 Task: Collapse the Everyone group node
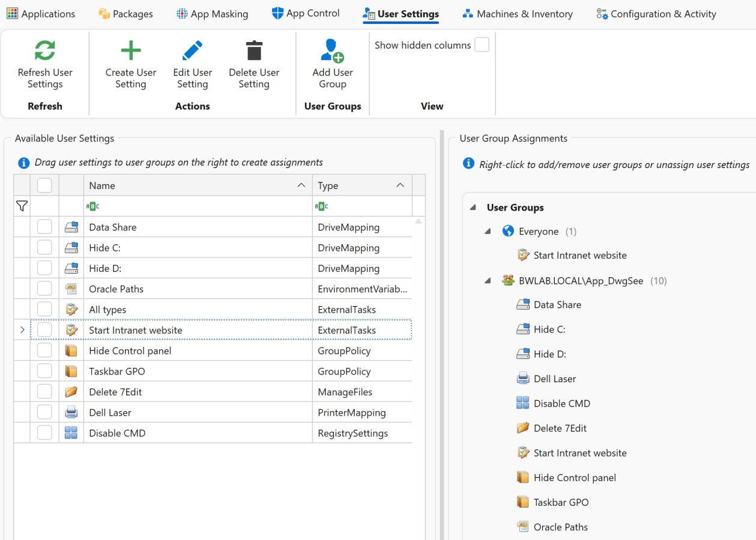488,232
